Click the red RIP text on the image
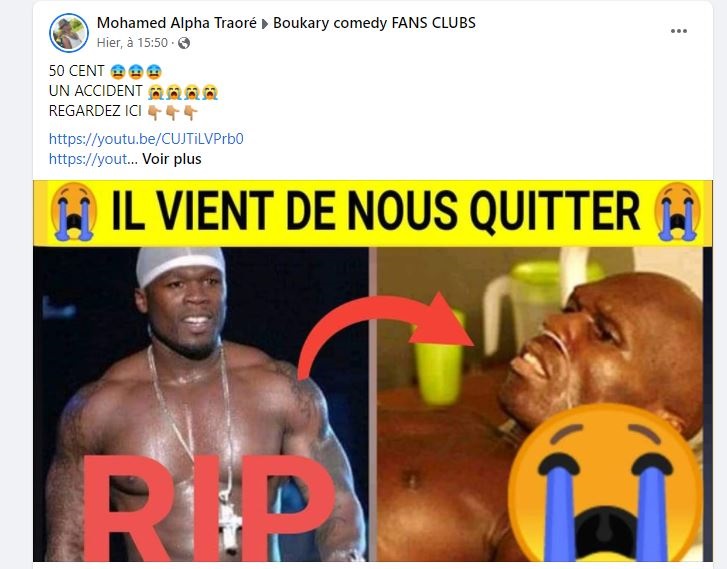This screenshot has height=569, width=727. [x=208, y=508]
